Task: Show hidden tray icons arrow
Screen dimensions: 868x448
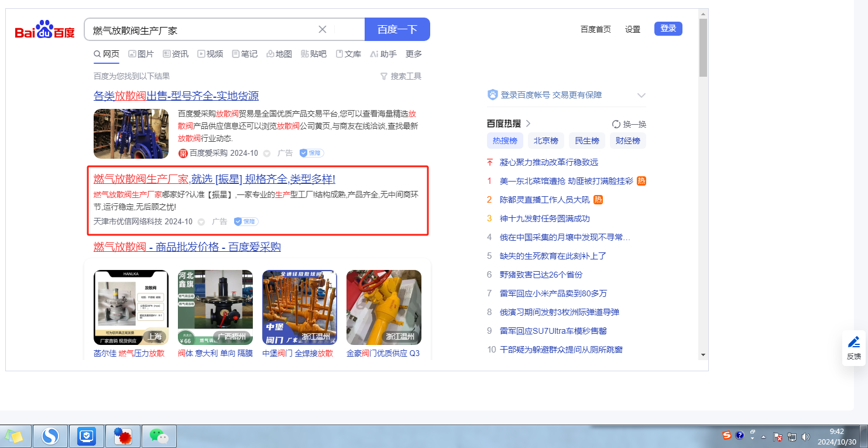Action: (763, 437)
